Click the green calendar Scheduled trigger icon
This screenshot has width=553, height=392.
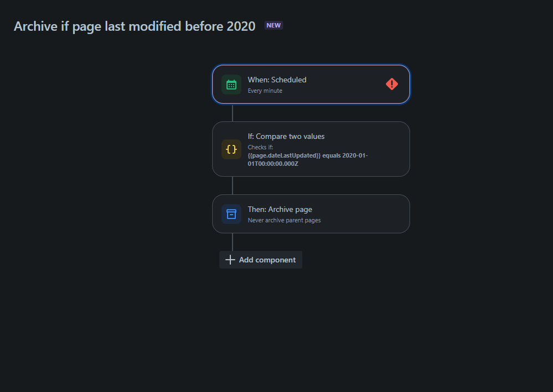click(231, 85)
